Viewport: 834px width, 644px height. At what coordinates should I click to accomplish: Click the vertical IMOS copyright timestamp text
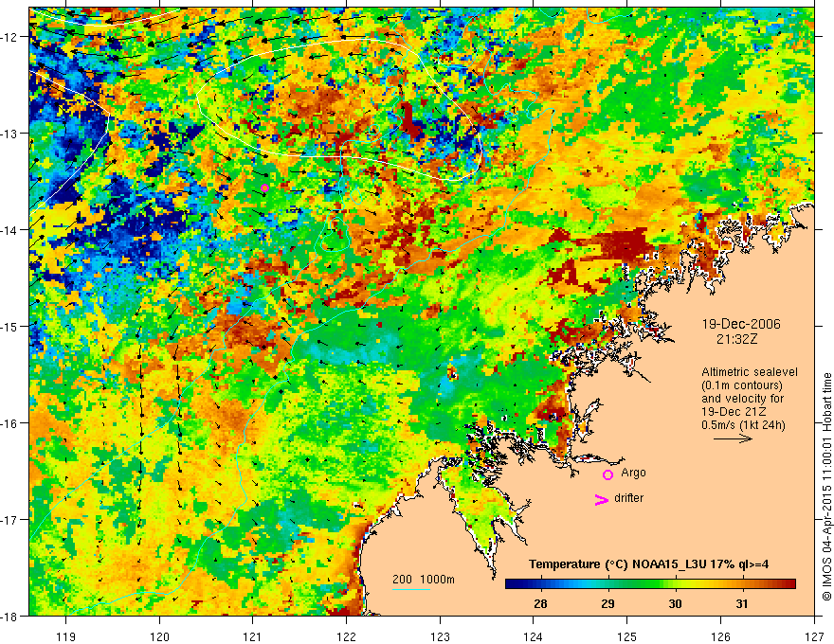(826, 487)
